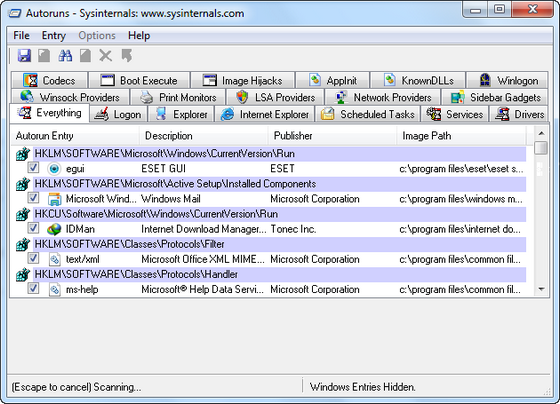Toggle the ms-help entry checkbox
The width and height of the screenshot is (560, 404).
33,288
